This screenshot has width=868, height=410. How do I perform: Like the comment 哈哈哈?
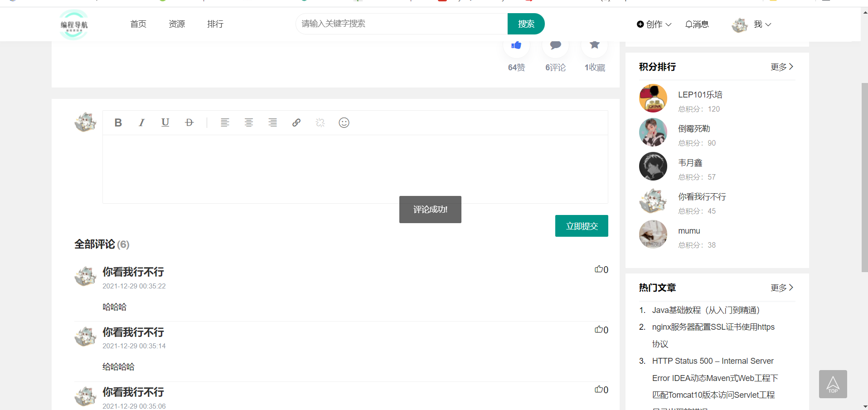click(x=601, y=269)
